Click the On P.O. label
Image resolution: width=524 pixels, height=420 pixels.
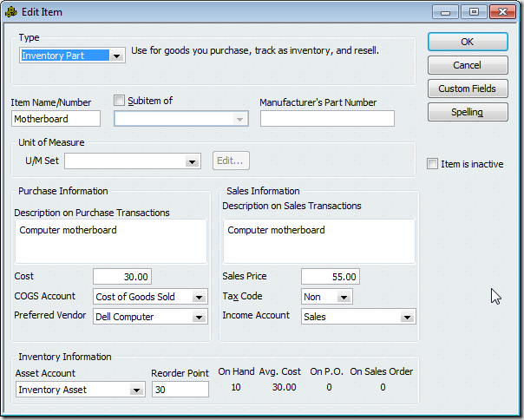[x=326, y=371]
